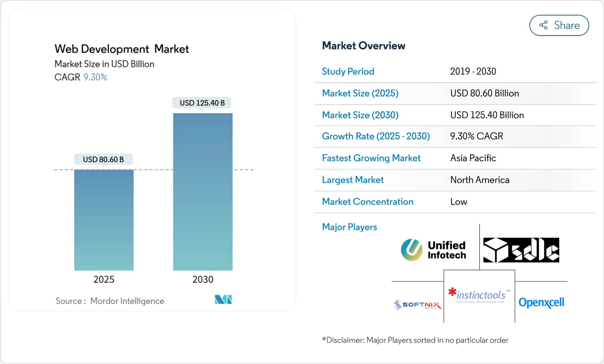Click the share network icon inside the Share button
The width and height of the screenshot is (604, 364).
point(544,25)
